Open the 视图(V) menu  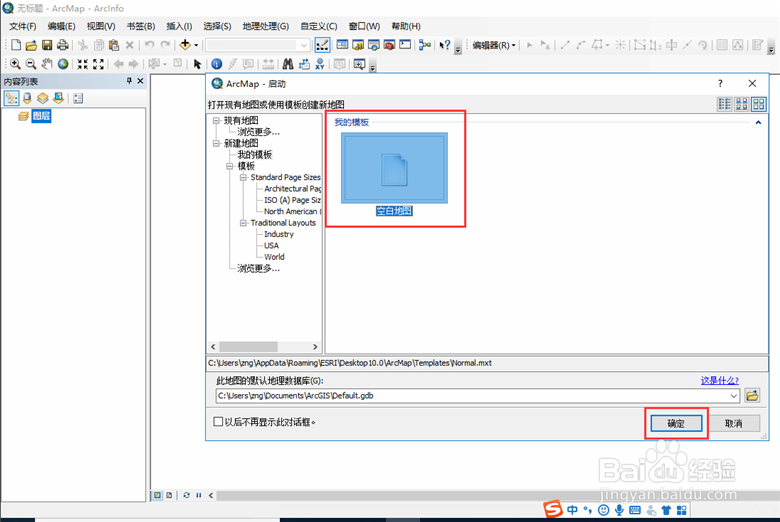pos(100,26)
